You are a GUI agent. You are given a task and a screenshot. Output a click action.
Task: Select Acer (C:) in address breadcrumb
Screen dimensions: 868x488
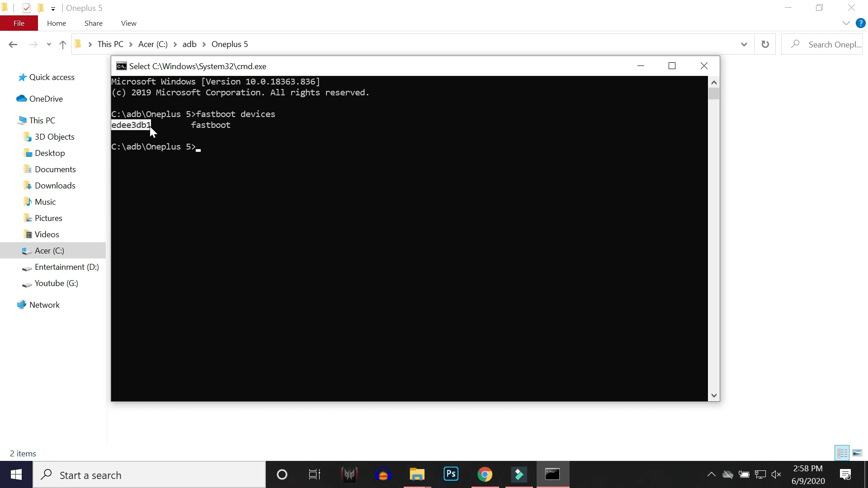(153, 44)
